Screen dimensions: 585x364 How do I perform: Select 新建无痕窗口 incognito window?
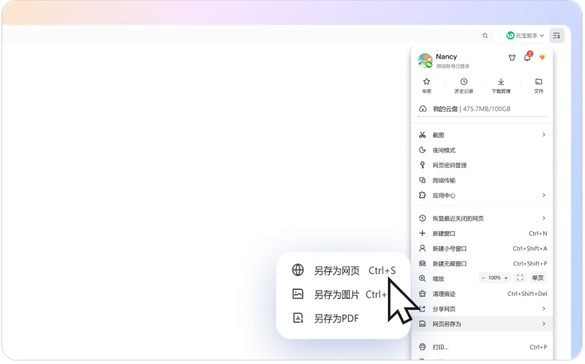click(x=482, y=263)
